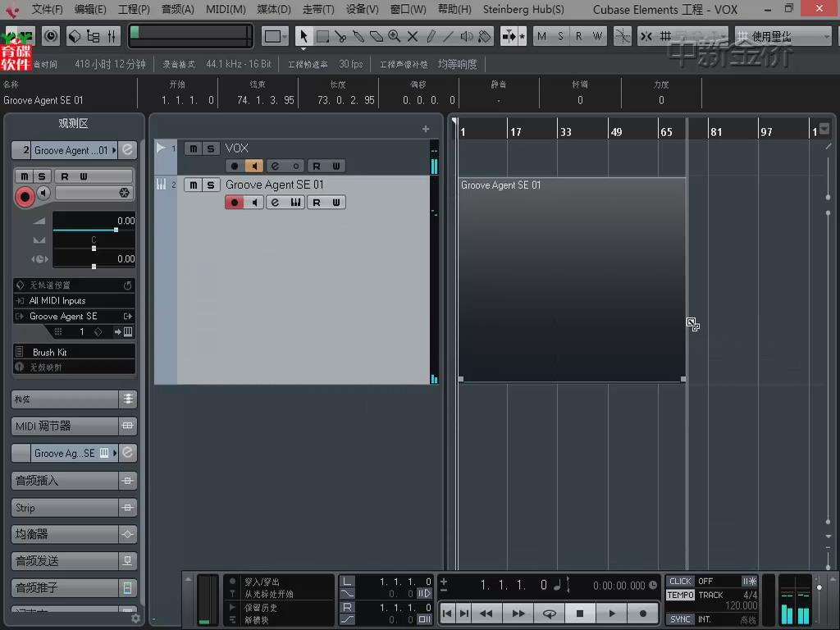Select the Line tool
Image resolution: width=840 pixels, height=630 pixels.
coord(449,36)
